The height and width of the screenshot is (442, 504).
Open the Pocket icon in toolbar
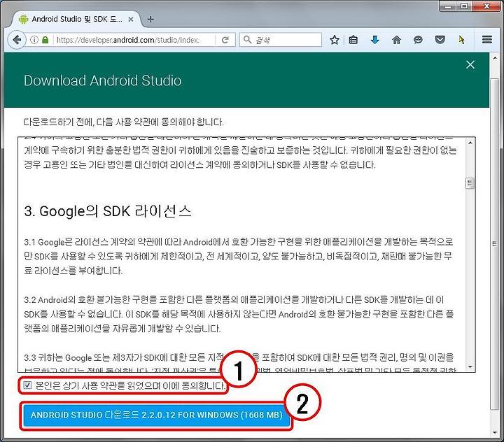point(440,40)
